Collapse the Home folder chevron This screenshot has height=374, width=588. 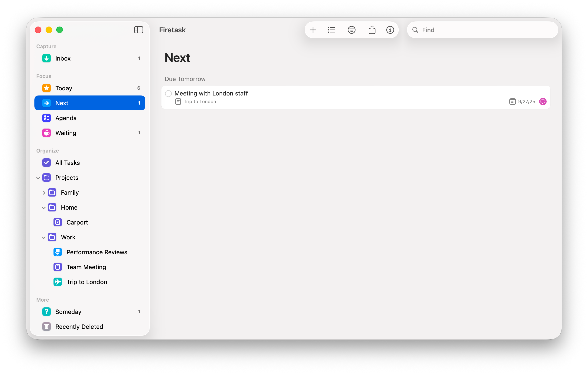pos(44,208)
